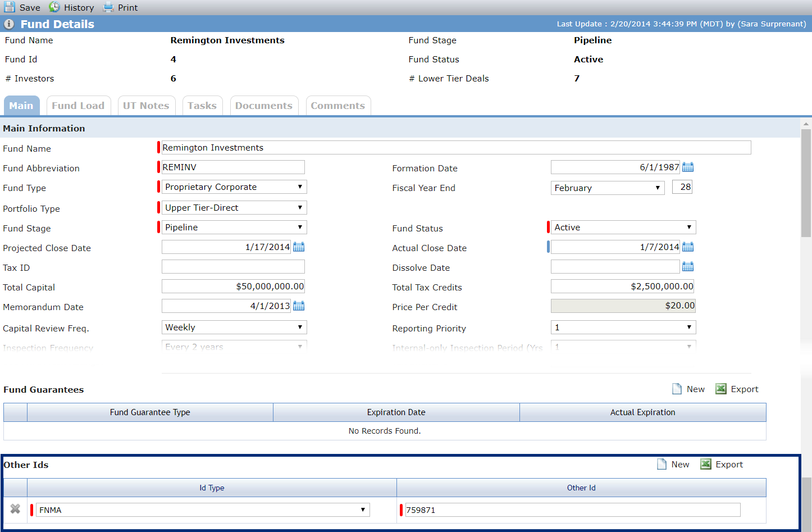Click New in Fund Guarantees

[x=696, y=389]
